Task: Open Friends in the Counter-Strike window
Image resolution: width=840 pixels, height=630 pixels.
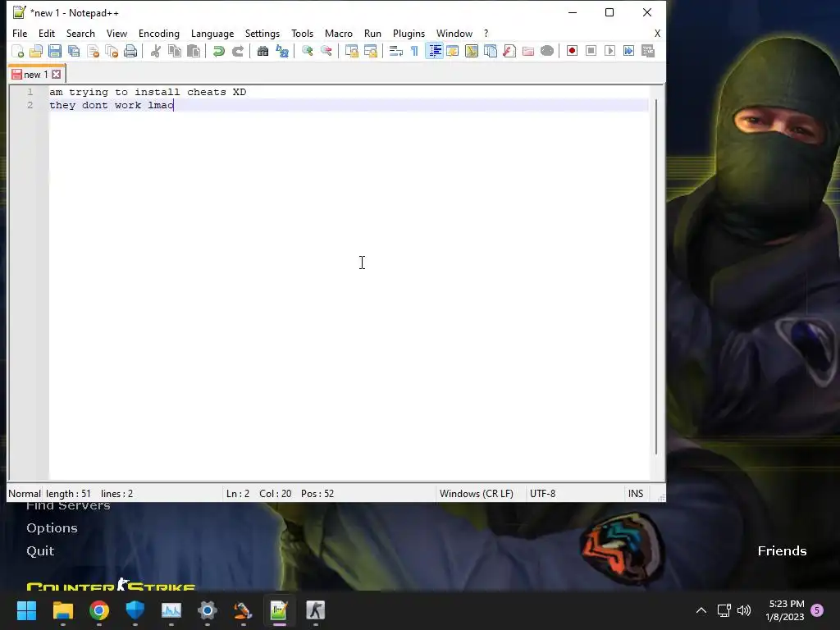Action: [x=782, y=550]
